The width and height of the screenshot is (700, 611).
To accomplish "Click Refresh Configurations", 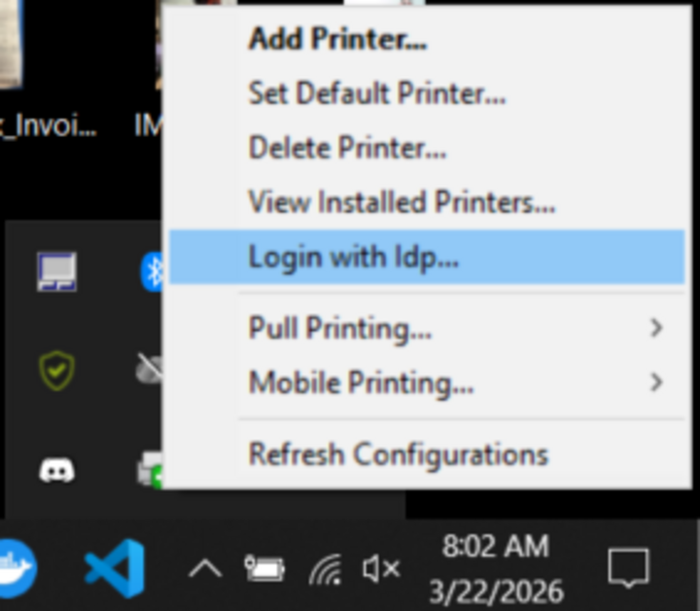I will click(398, 453).
